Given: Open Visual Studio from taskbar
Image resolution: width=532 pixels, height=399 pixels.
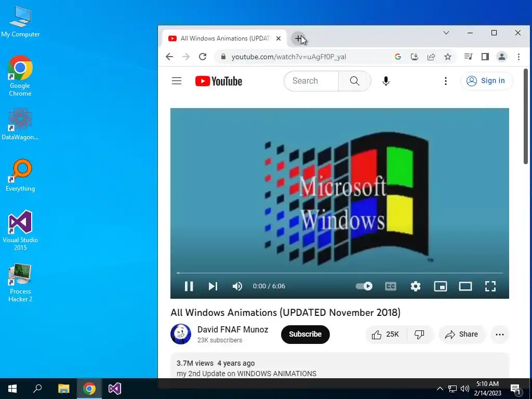Looking at the screenshot, I should click(115, 389).
